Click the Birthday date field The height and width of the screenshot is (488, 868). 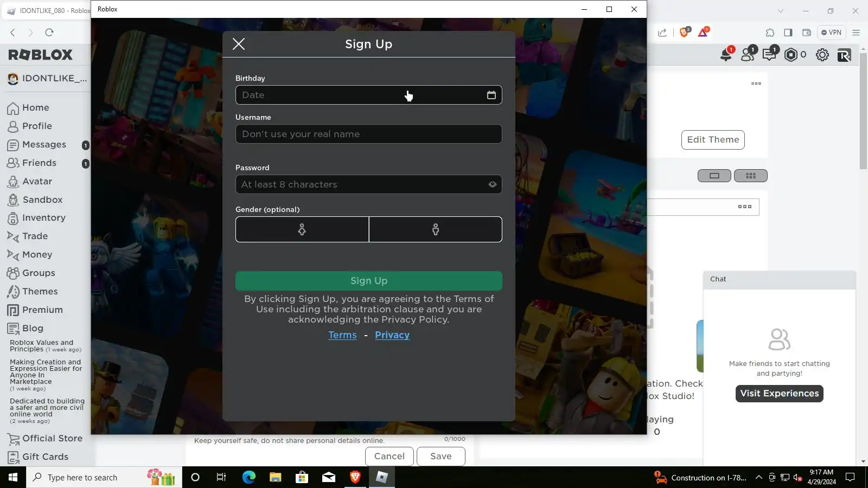tap(369, 95)
